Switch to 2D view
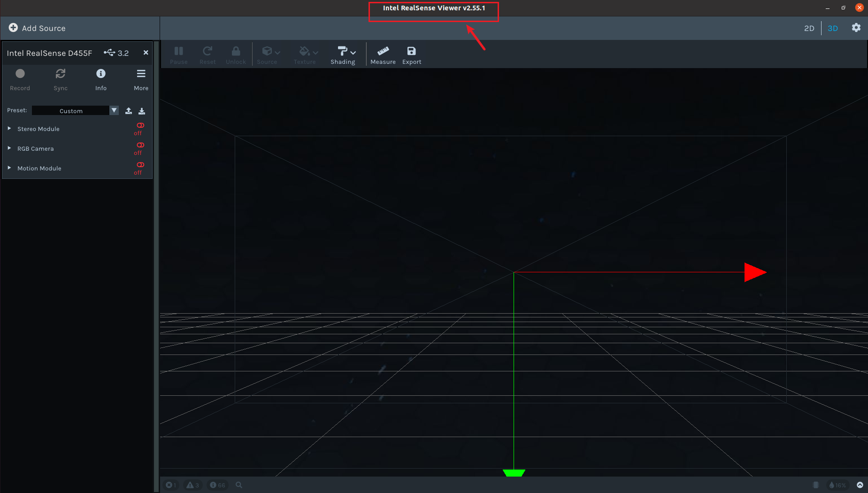The image size is (868, 493). point(809,28)
